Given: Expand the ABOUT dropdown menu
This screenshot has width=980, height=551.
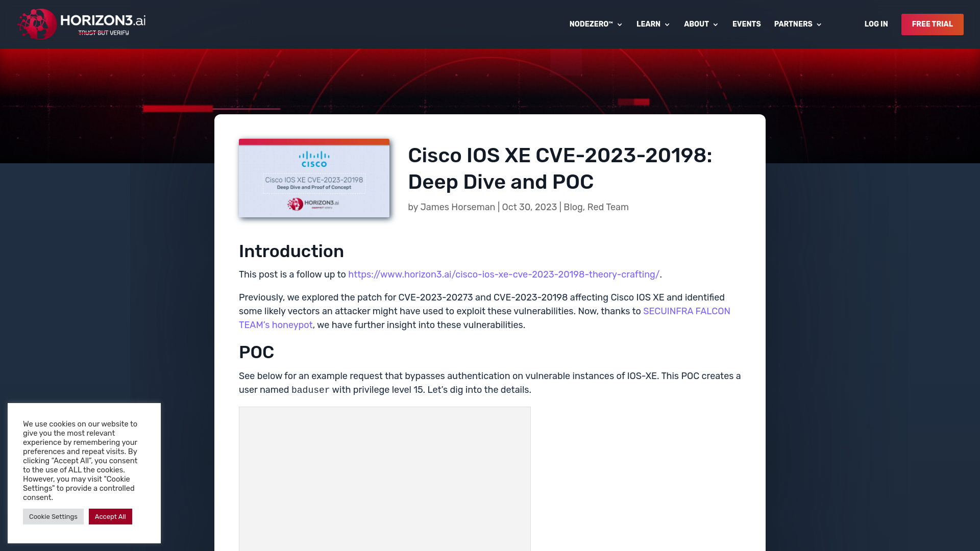Looking at the screenshot, I should click(x=701, y=24).
